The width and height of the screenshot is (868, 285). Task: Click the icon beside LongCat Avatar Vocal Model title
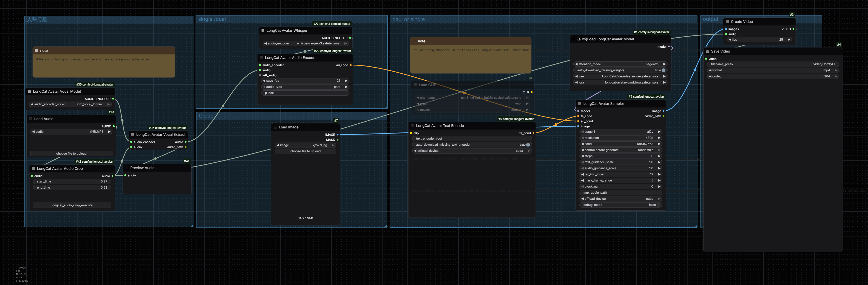pyautogui.click(x=29, y=92)
